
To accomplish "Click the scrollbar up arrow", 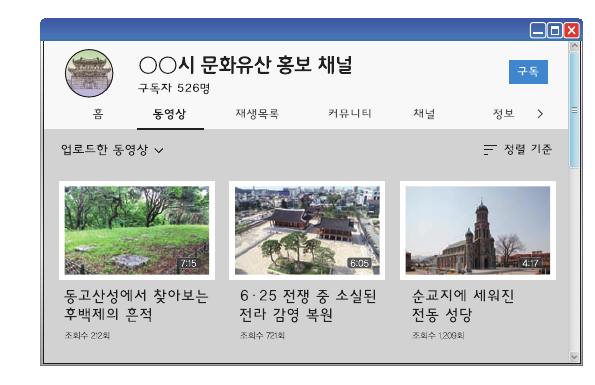I will (x=574, y=46).
